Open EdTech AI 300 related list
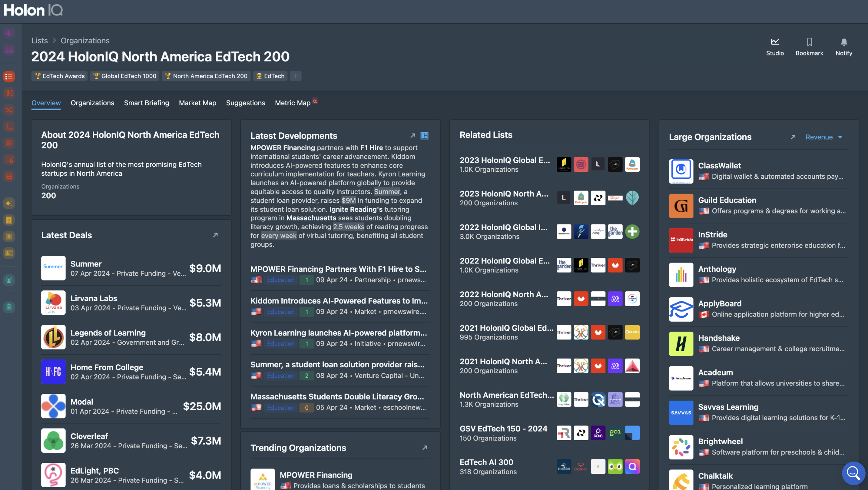 (549, 466)
